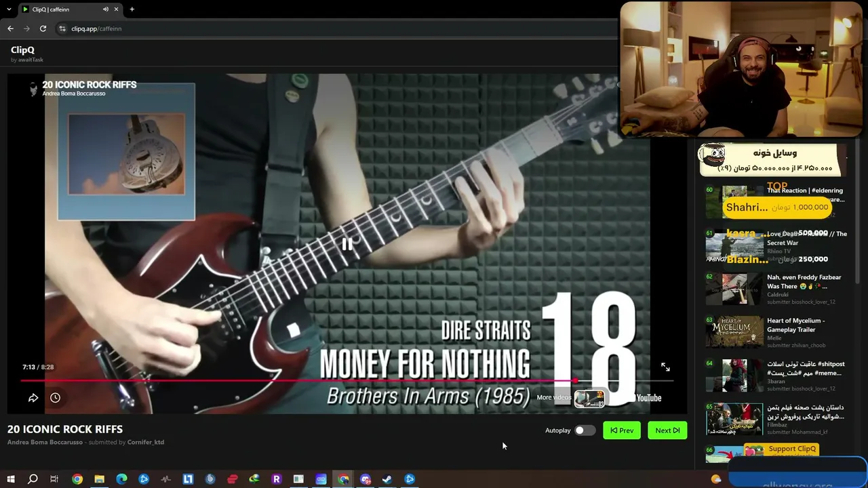Seek using the red video progress bar
Screen dimensions: 868x488
pos(347,381)
